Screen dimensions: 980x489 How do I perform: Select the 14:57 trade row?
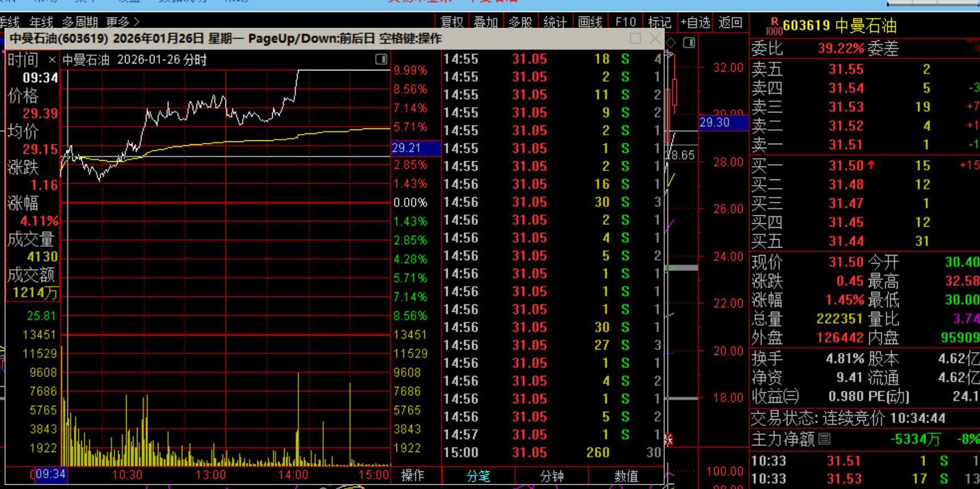(x=552, y=434)
